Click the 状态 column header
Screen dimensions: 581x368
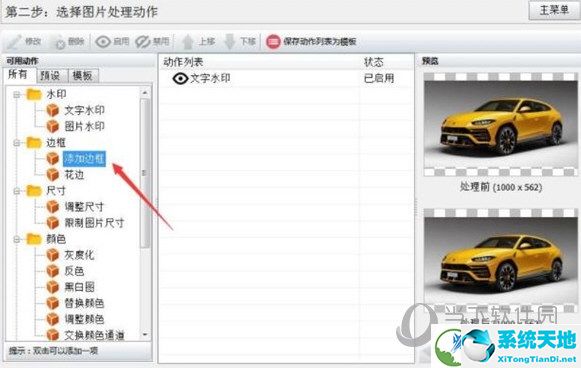pos(374,62)
